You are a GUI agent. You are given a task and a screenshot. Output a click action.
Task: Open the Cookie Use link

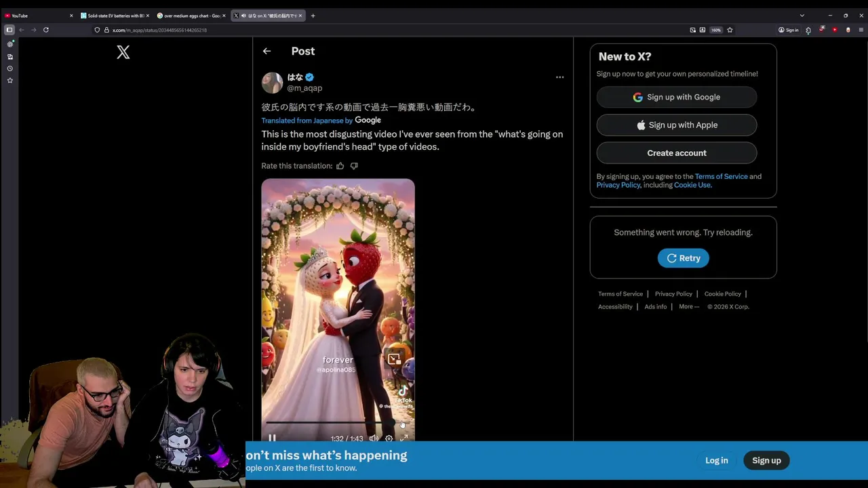(692, 185)
